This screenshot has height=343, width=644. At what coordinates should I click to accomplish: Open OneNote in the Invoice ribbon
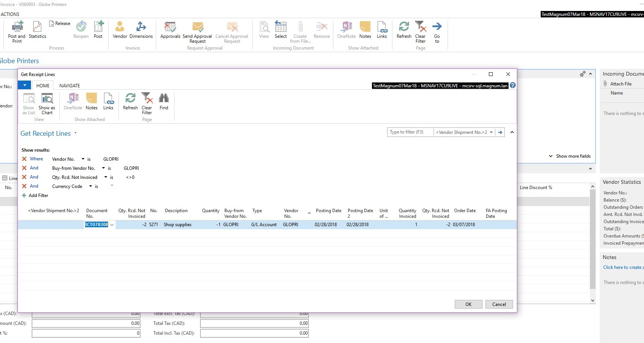(x=347, y=30)
